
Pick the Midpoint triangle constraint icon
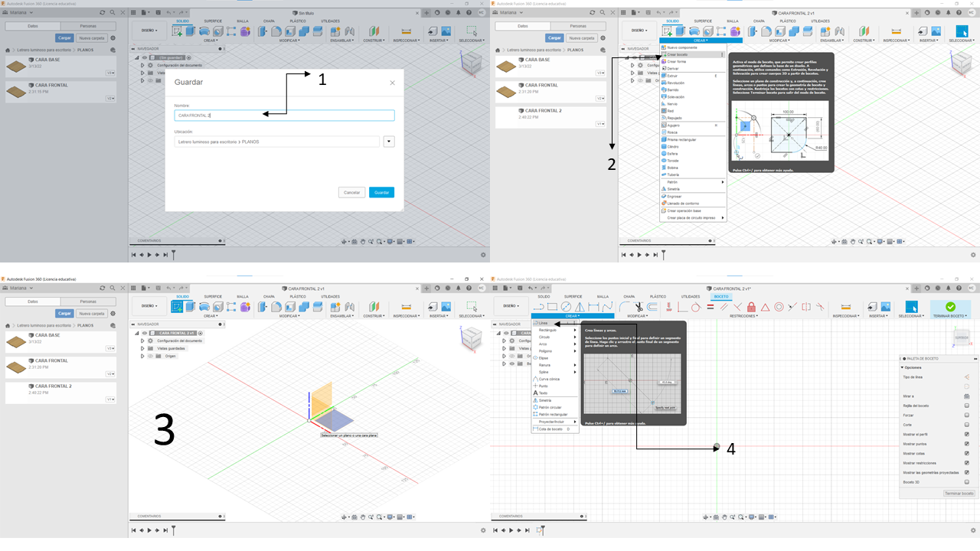click(x=765, y=307)
